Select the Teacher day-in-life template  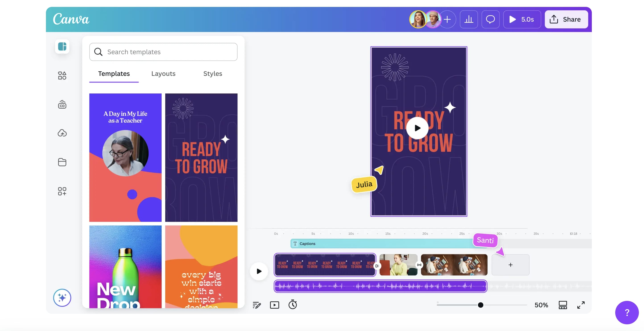click(125, 157)
